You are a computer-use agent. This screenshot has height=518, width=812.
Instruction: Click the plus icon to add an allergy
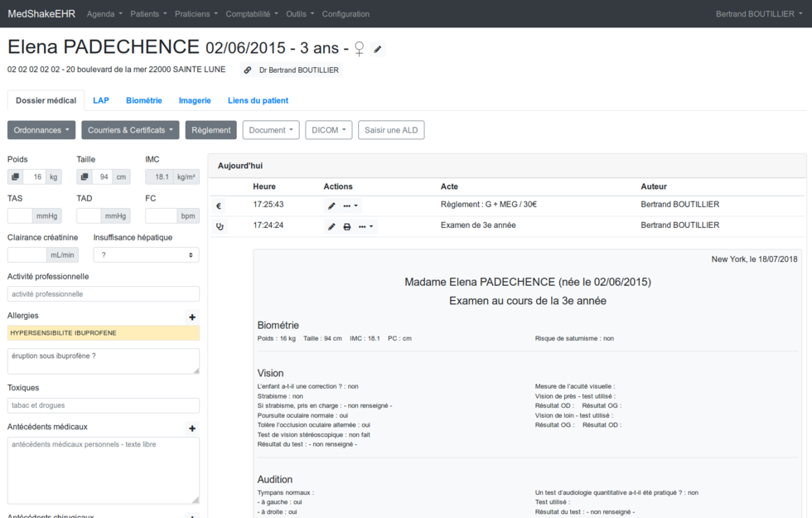click(x=192, y=317)
